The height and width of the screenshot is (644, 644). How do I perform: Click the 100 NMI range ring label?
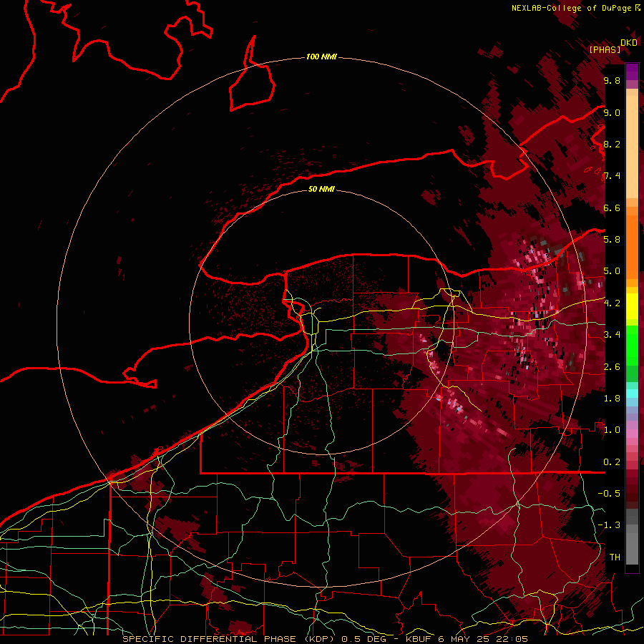coord(321,57)
